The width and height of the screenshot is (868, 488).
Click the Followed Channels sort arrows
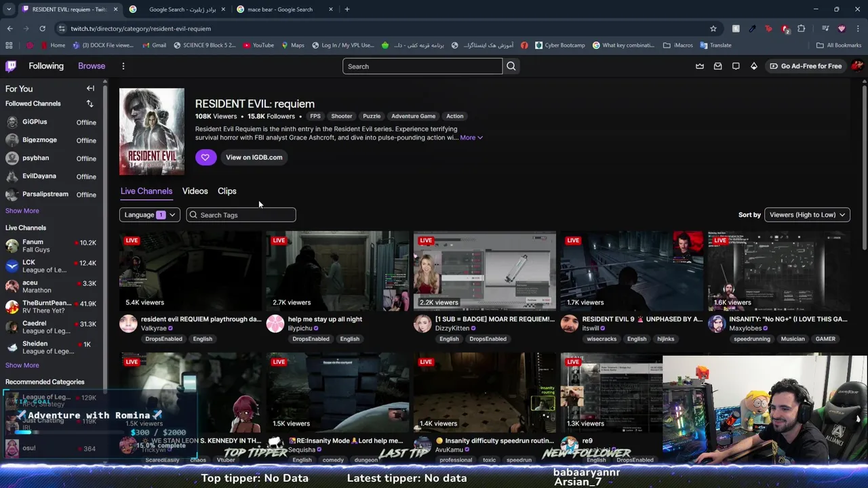[x=90, y=104]
